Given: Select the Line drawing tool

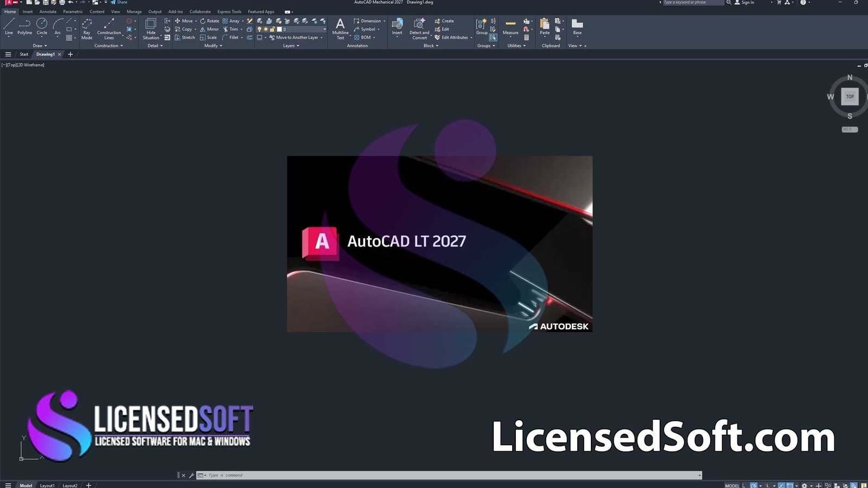Looking at the screenshot, I should (x=8, y=26).
